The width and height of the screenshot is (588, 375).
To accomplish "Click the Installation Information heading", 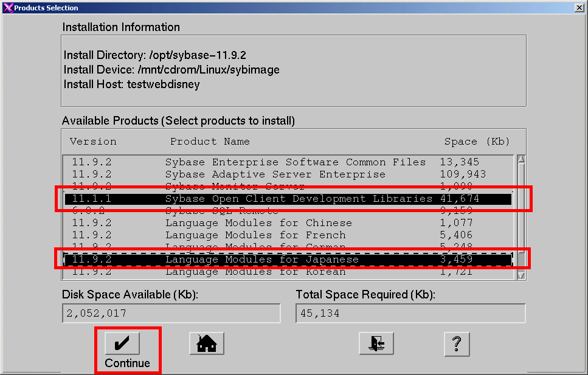I will pos(121,27).
